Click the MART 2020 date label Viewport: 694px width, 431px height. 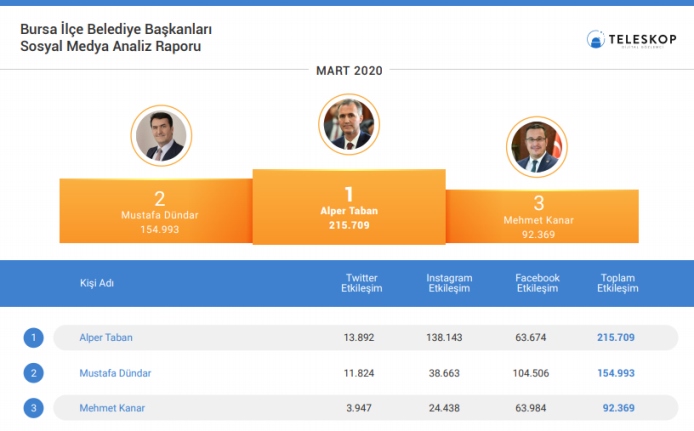point(349,71)
